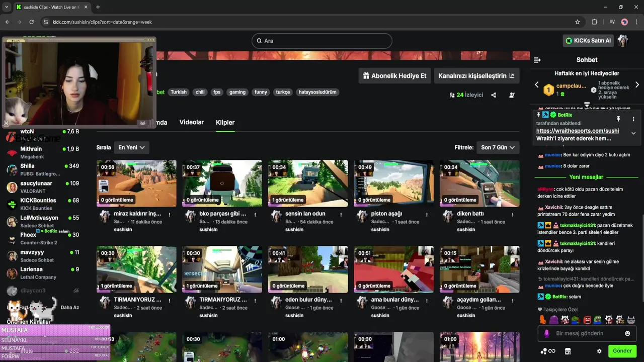Screen dimensions: 644x362
Task: Click the Turkish channel tag
Action: [x=178, y=92]
